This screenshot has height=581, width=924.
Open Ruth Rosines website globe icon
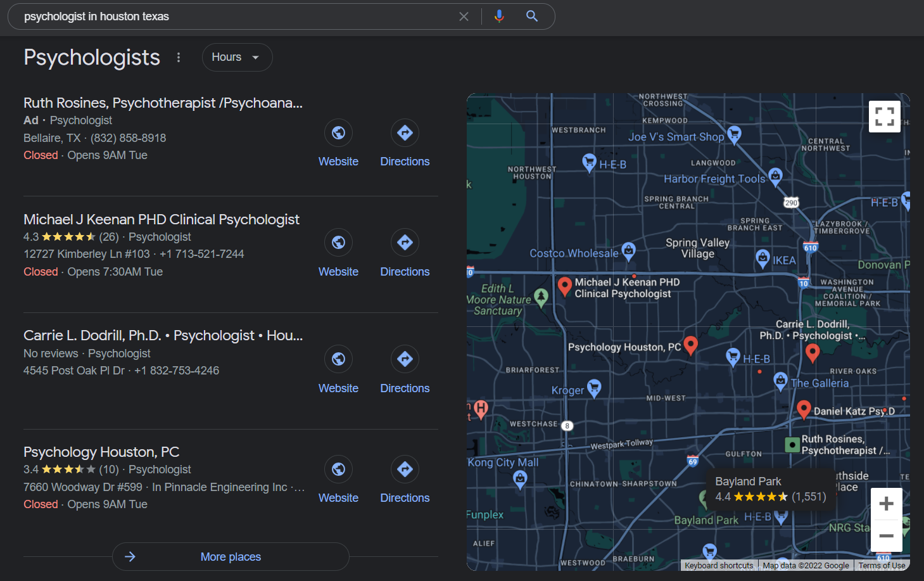coord(338,133)
